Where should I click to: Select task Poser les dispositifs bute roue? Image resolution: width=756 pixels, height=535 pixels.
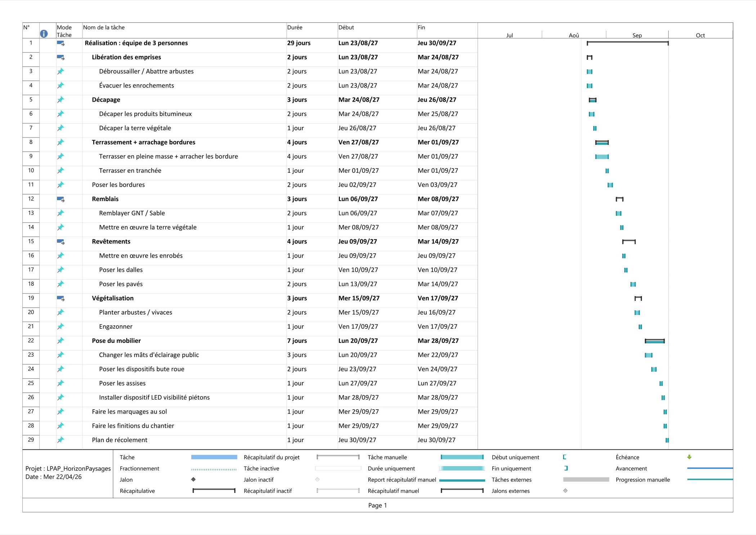coord(141,369)
